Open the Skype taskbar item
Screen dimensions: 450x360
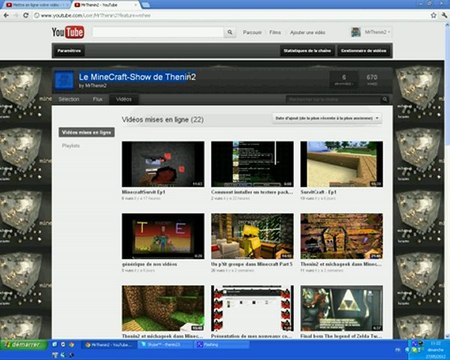(165, 345)
